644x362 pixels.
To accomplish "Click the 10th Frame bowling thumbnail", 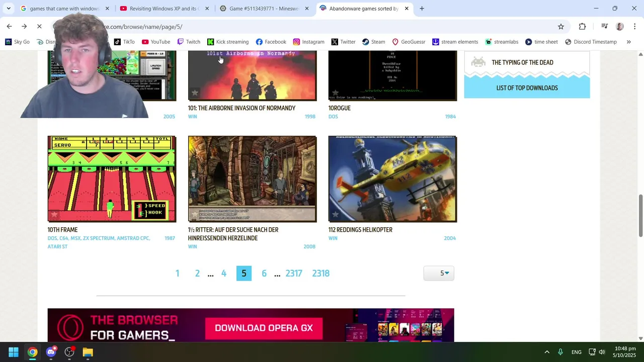I will tap(112, 179).
